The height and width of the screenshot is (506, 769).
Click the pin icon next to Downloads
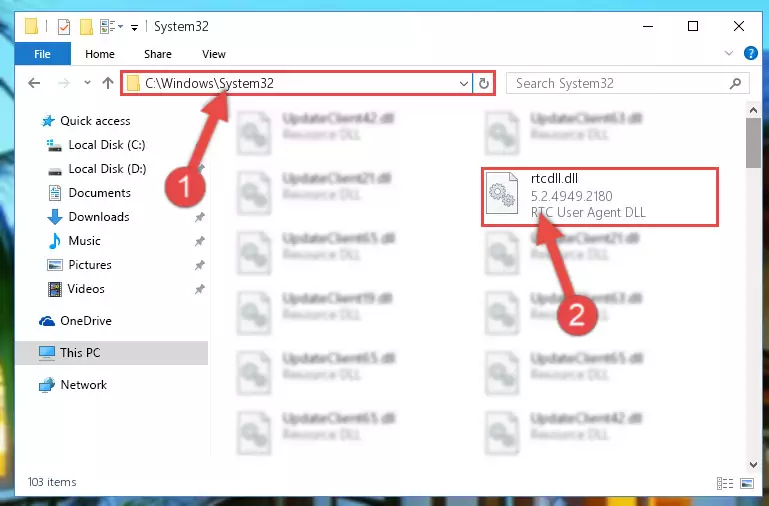point(200,217)
